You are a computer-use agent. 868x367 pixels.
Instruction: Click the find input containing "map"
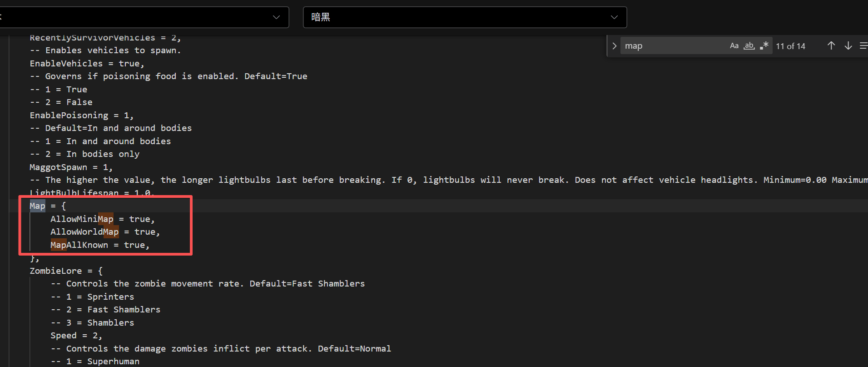(672, 46)
